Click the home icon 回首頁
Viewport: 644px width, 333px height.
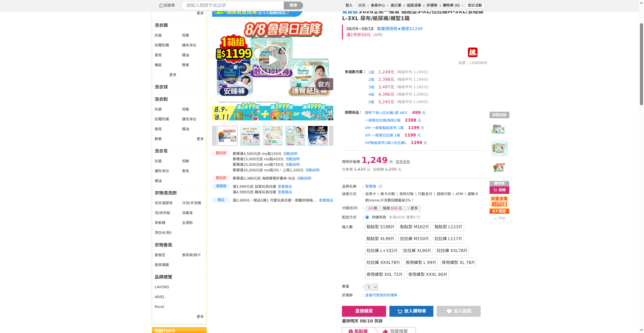coord(167,5)
